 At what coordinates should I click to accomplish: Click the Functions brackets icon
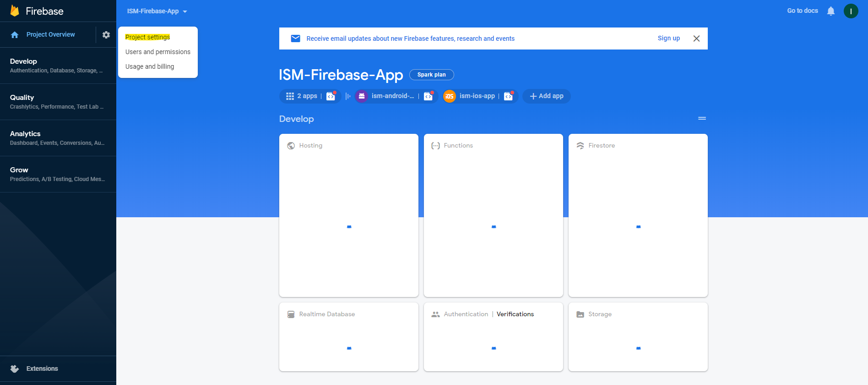coord(435,146)
